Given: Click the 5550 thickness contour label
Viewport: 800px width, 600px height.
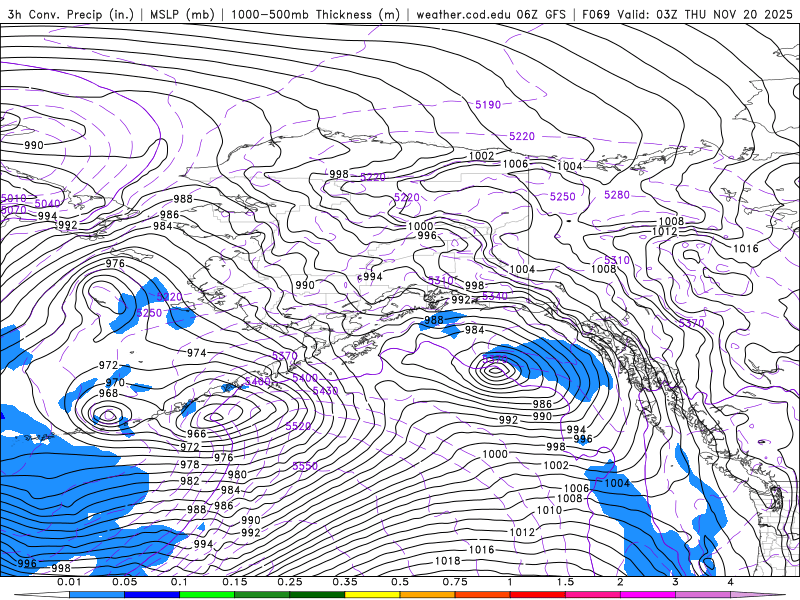Looking at the screenshot, I should tap(305, 466).
